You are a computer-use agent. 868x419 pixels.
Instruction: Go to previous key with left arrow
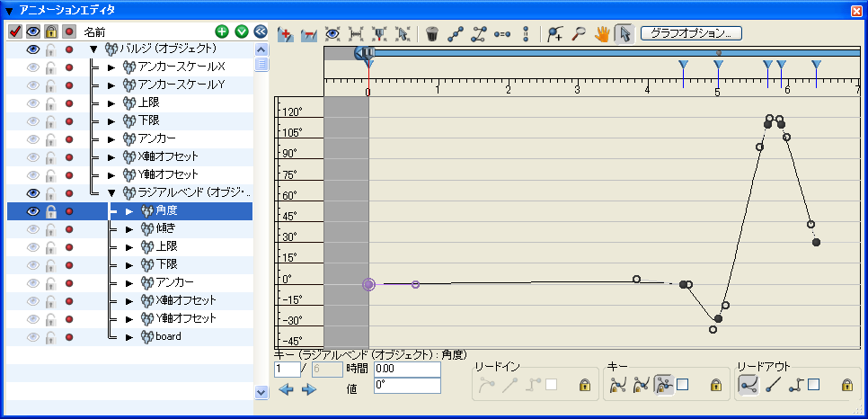tap(287, 389)
